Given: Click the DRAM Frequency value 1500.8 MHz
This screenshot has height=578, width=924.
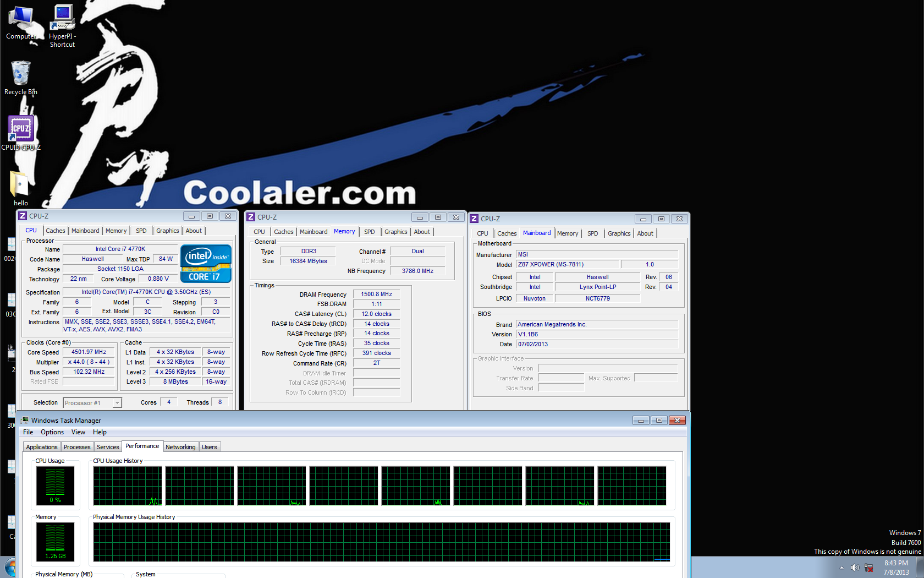Looking at the screenshot, I should 376,295.
